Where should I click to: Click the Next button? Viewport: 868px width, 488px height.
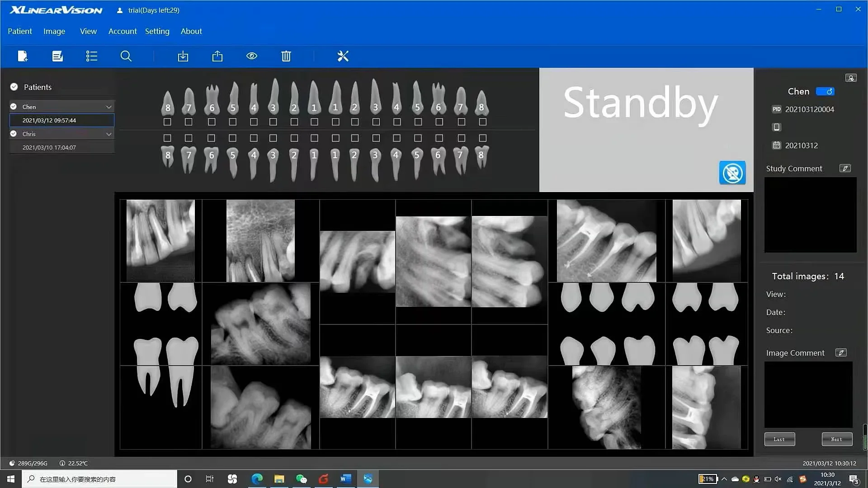pyautogui.click(x=837, y=439)
